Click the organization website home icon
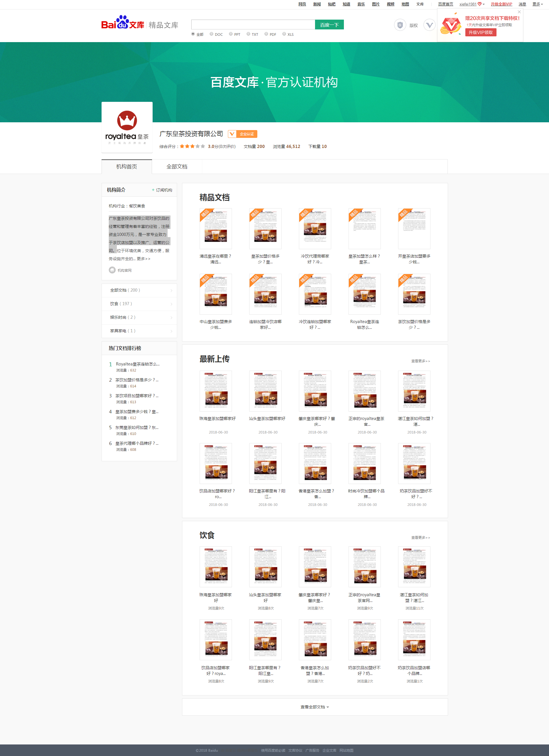Screen dimensions: 549x756 (112, 270)
